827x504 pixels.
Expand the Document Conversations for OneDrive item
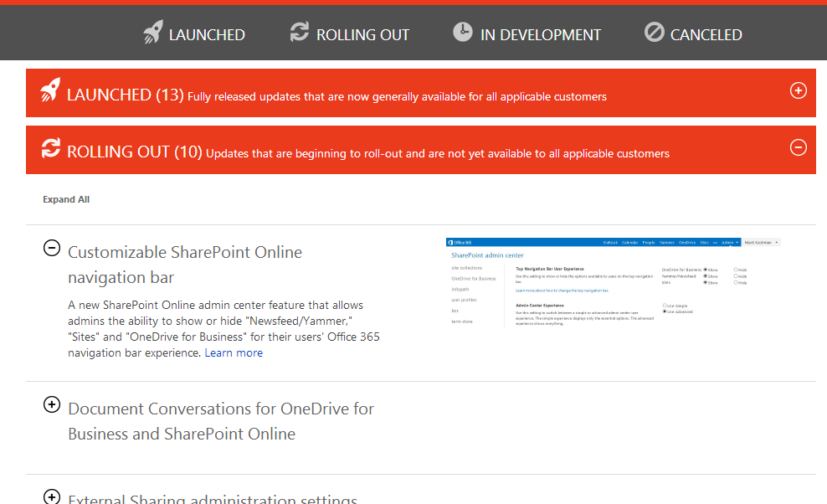point(51,405)
